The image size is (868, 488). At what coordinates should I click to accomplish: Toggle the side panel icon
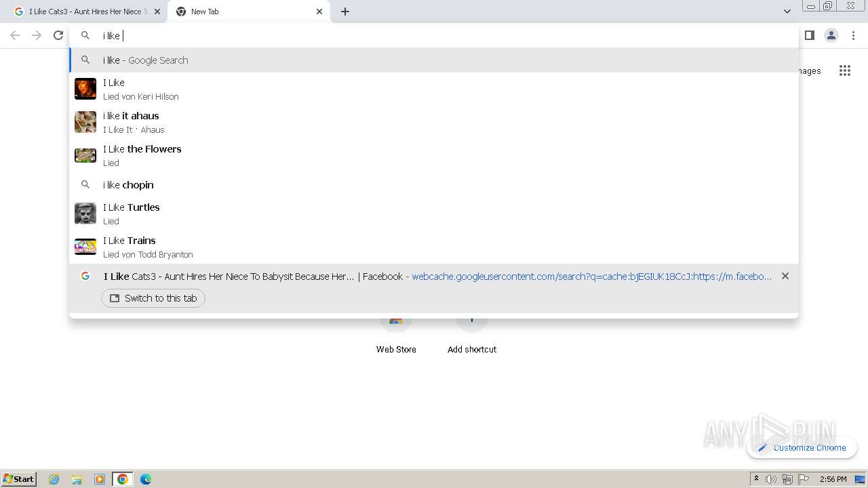click(x=809, y=35)
